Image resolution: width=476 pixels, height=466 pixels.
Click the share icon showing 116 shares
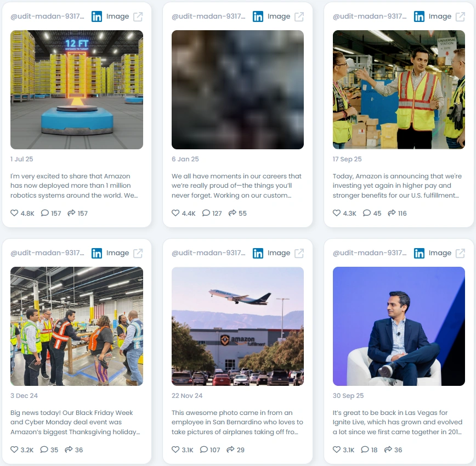click(392, 213)
